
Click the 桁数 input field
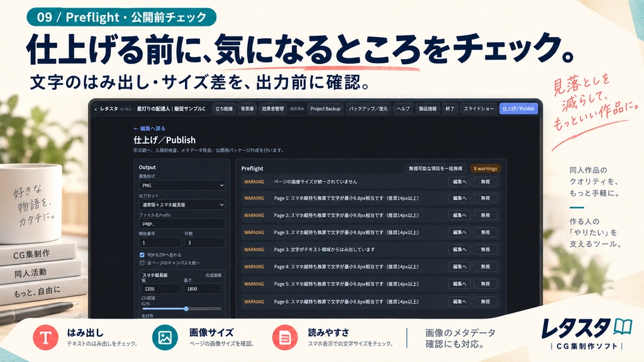(204, 243)
